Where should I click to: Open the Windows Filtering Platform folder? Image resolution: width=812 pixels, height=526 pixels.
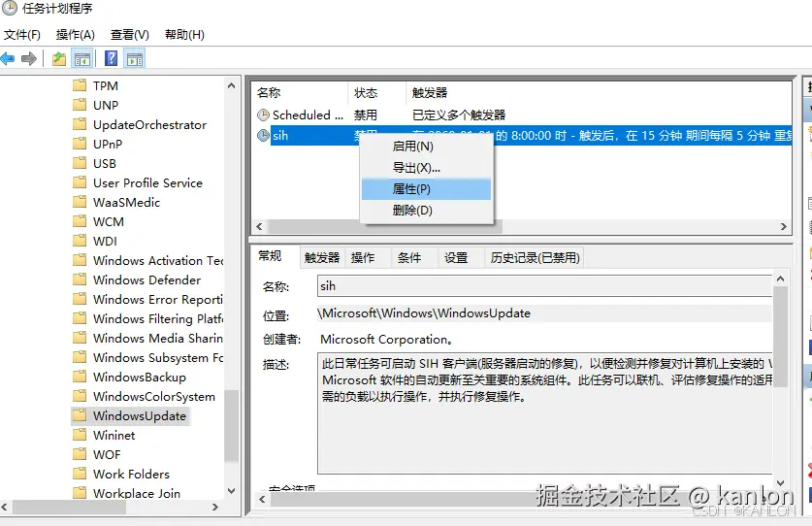(158, 318)
